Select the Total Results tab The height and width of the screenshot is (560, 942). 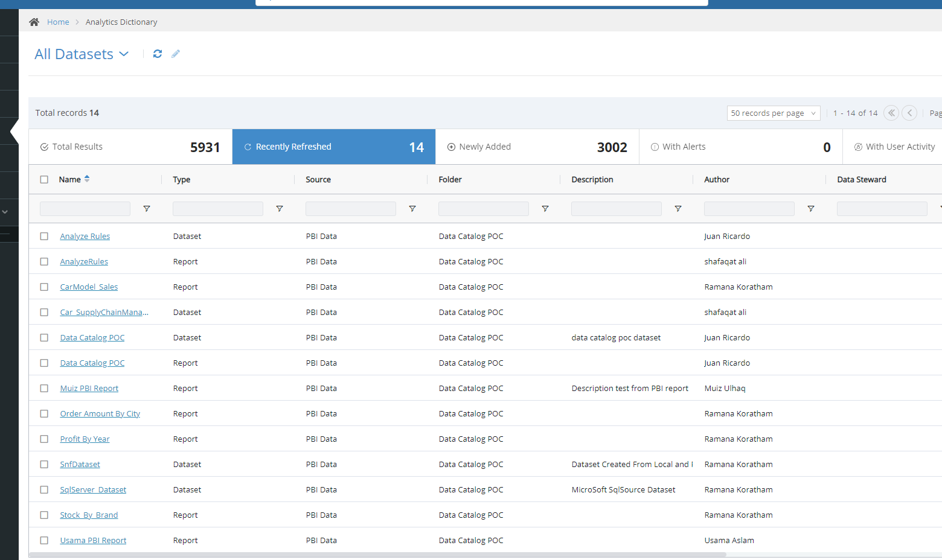(130, 147)
